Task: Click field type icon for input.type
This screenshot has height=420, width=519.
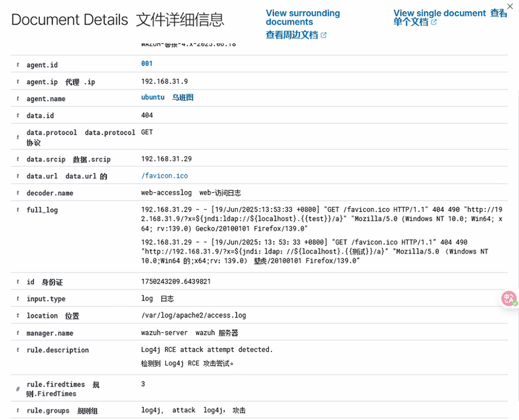Action: (18, 299)
